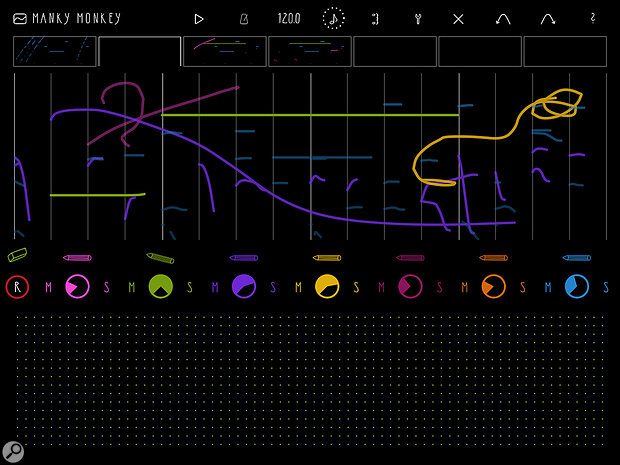Screen dimensions: 620x465
Task: Solo the magenta track
Action: click(439, 287)
